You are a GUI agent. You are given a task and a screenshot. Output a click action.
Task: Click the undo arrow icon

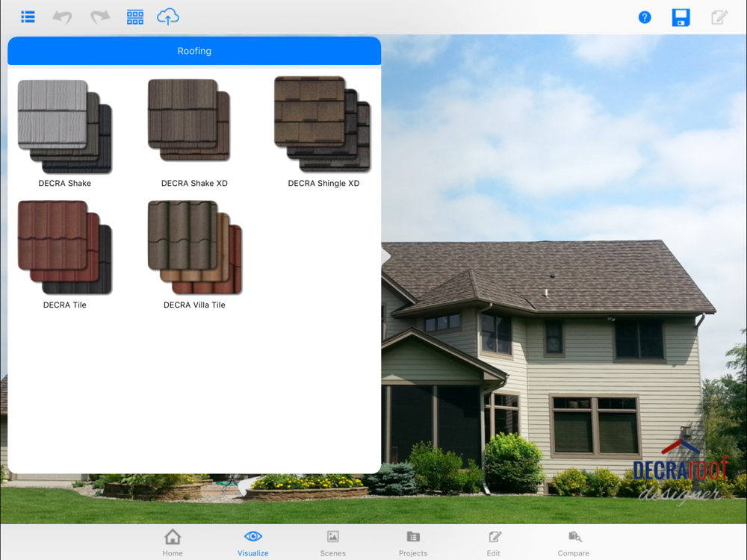63,16
